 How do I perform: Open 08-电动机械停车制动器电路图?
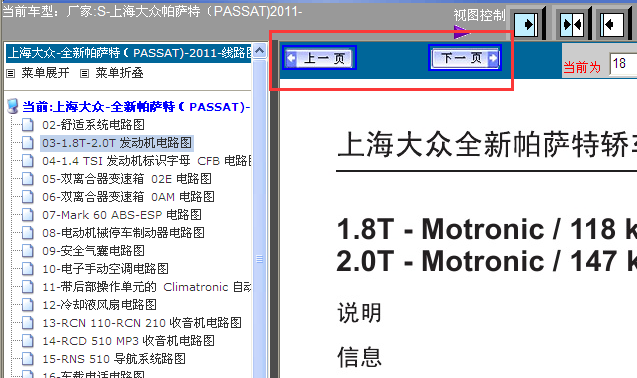(124, 233)
